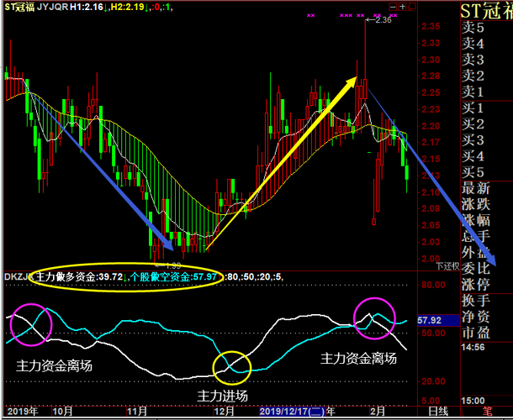Click the 换手 turnover row
The image size is (513, 420).
tap(486, 301)
